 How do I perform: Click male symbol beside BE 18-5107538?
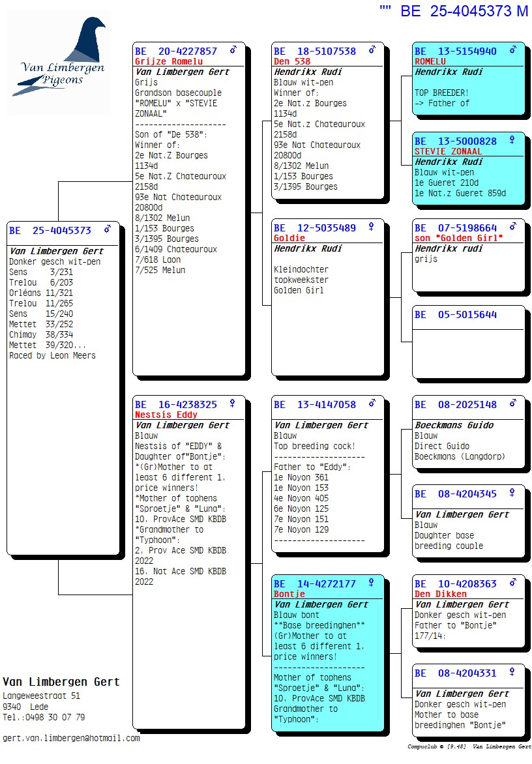tap(372, 50)
